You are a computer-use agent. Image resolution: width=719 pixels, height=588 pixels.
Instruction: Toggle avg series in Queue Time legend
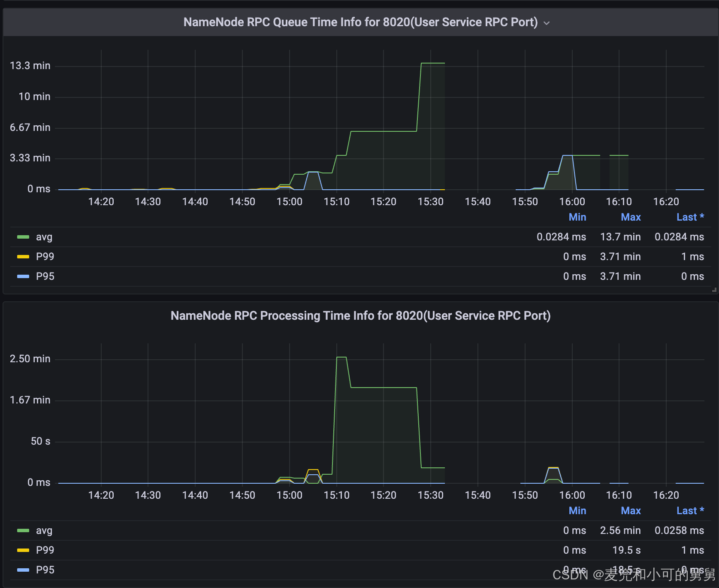pos(44,237)
